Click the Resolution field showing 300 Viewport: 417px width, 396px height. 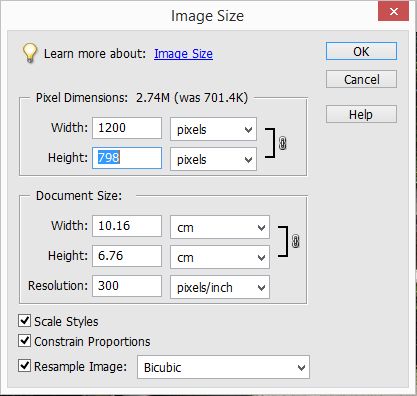(127, 286)
